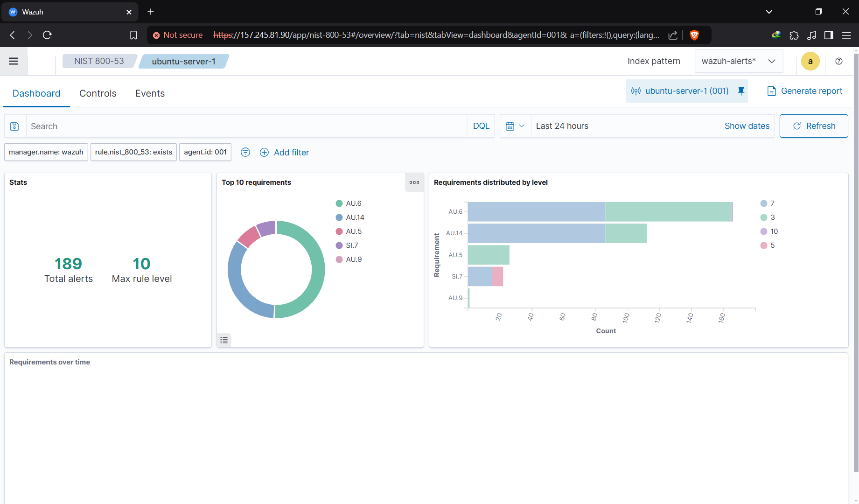Screen dimensions: 859x504
Task: Open the Brave main menu icon
Action: click(x=846, y=35)
